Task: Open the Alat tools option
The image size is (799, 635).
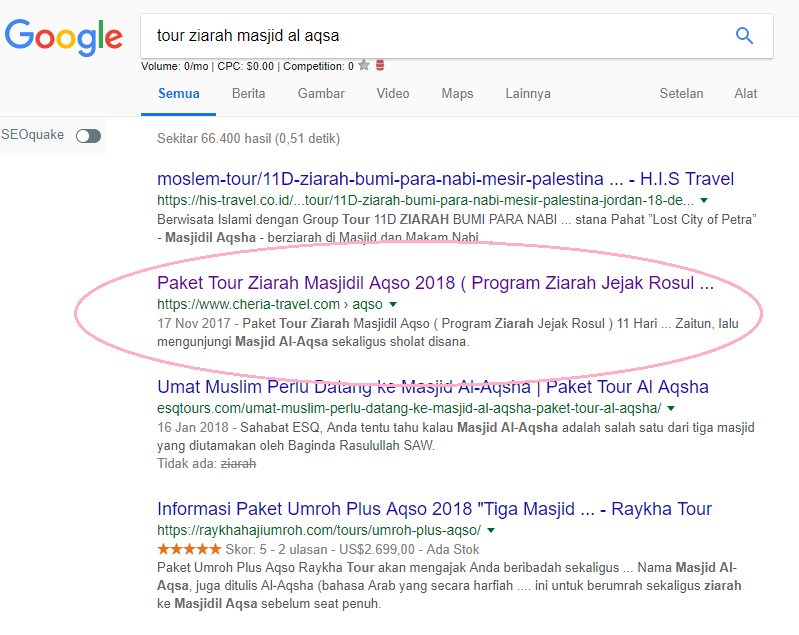Action: (745, 94)
